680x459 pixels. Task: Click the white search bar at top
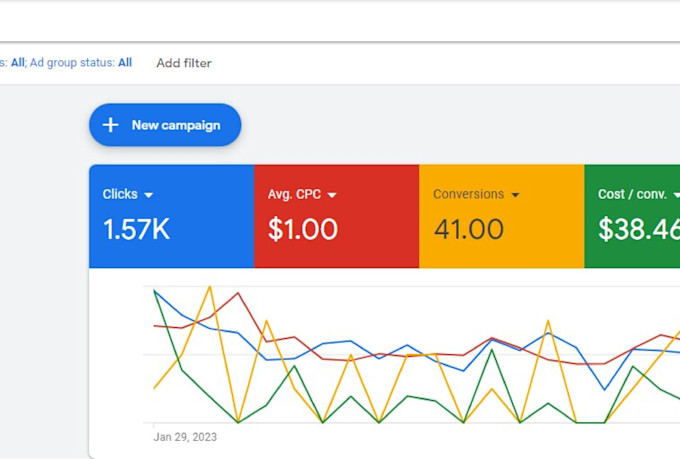click(340, 20)
